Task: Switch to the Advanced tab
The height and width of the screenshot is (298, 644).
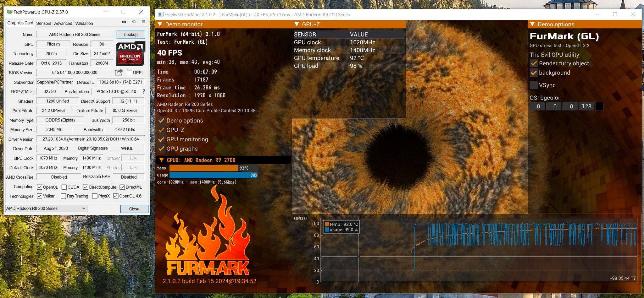Action: click(63, 23)
